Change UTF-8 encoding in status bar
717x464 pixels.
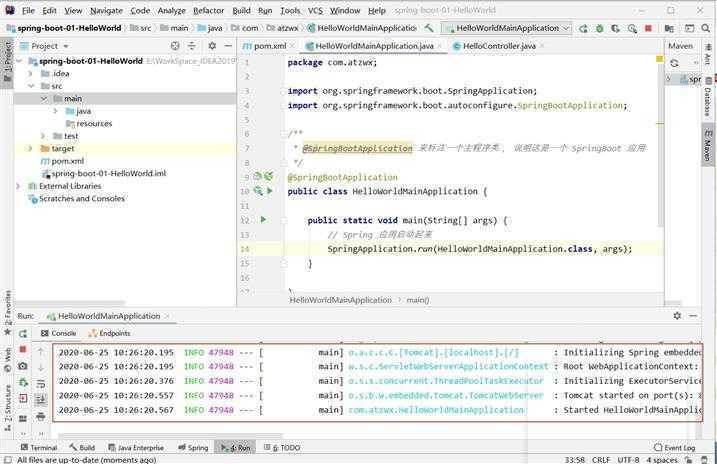pos(628,459)
